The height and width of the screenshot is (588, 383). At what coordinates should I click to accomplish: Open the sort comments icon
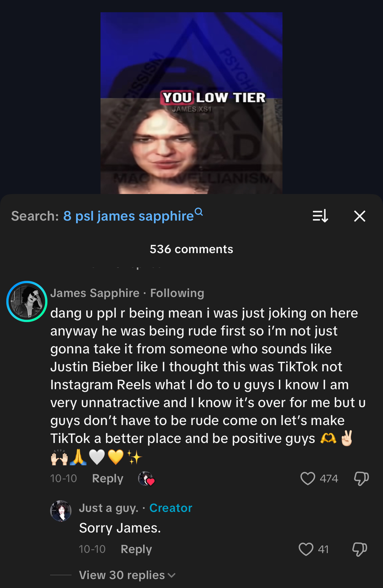[320, 216]
